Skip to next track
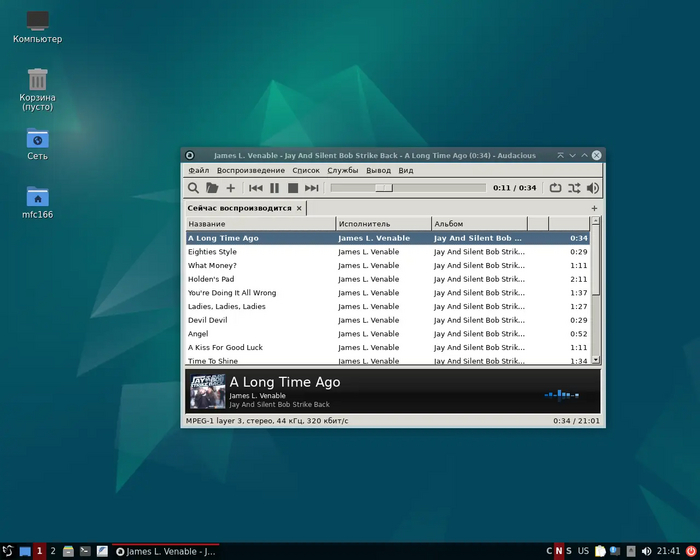The height and width of the screenshot is (560, 700). 312,188
